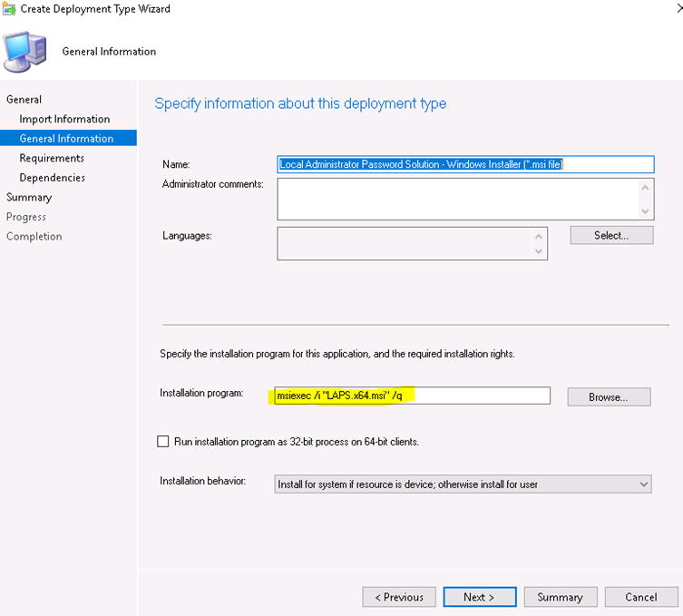Open language picker with Select button
The width and height of the screenshot is (683, 616).
coord(611,235)
